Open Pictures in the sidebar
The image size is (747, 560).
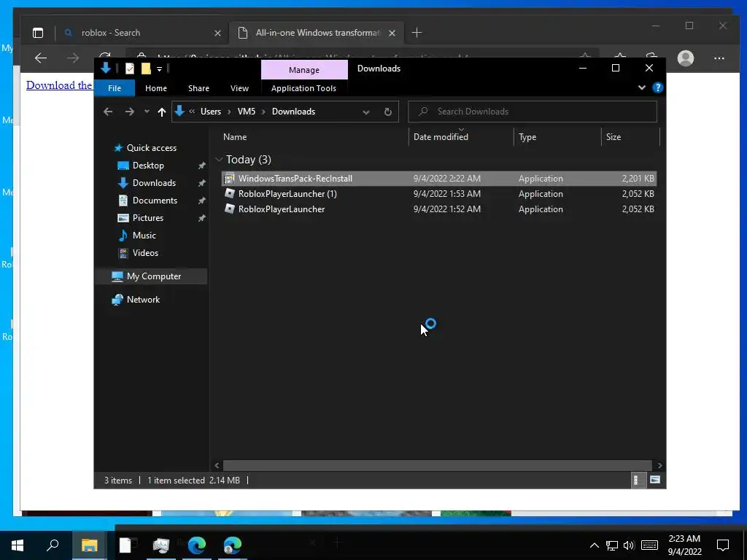tap(147, 217)
